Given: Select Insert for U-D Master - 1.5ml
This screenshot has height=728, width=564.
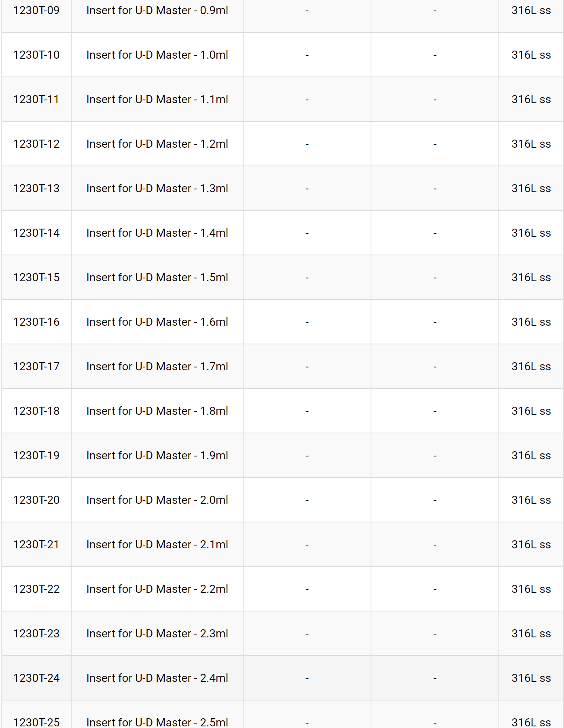Looking at the screenshot, I should 157,278.
